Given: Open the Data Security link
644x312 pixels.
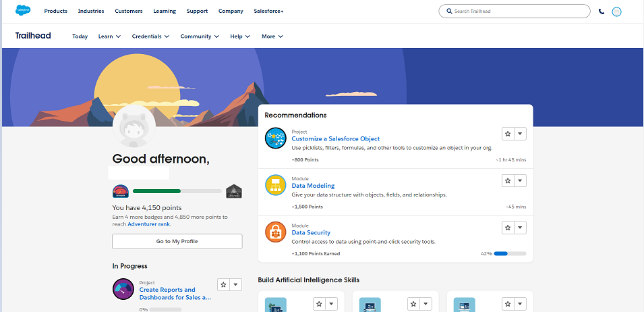Looking at the screenshot, I should point(311,232).
